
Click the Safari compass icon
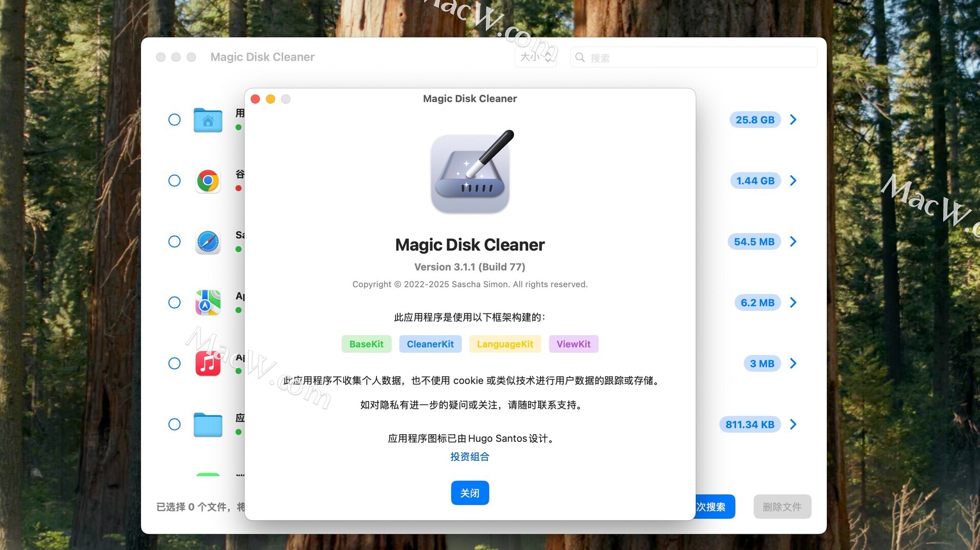[x=208, y=242]
